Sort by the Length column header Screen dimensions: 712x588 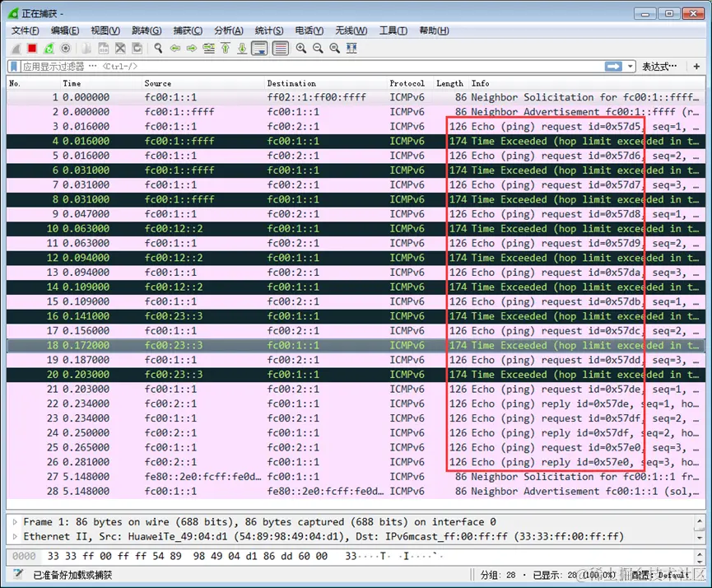(x=451, y=83)
